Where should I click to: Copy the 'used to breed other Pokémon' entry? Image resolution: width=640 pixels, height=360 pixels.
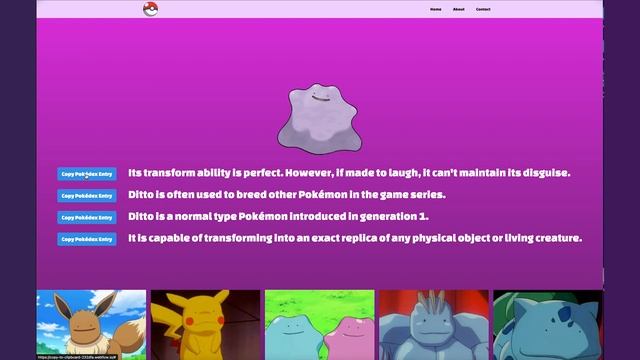pos(87,196)
